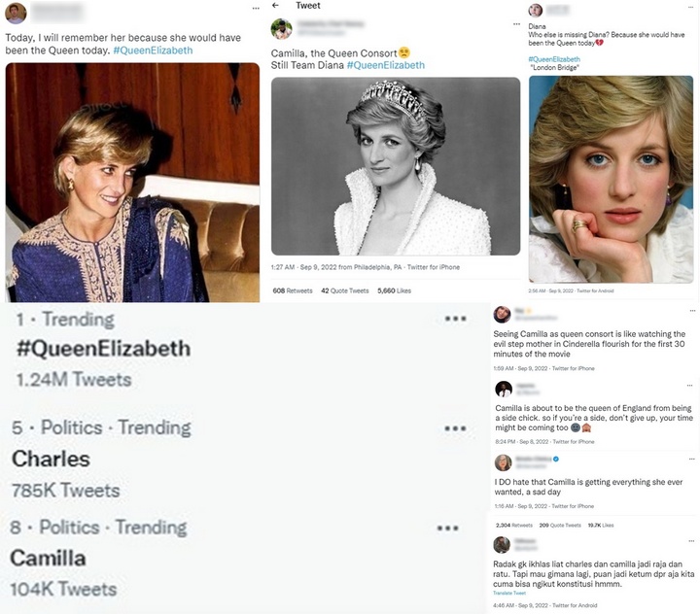
Task: Open more options for #QueenElizabeth trend
Action: tap(455, 319)
